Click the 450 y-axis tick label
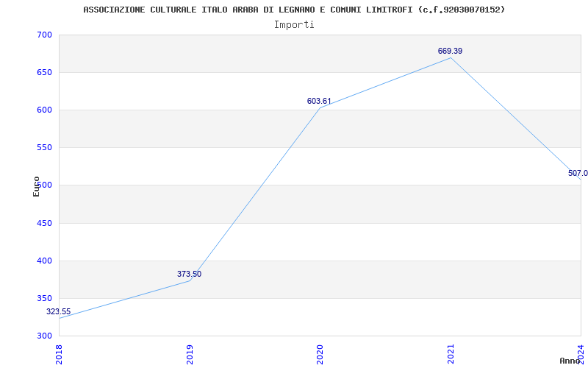588x368 pixels. (44, 224)
